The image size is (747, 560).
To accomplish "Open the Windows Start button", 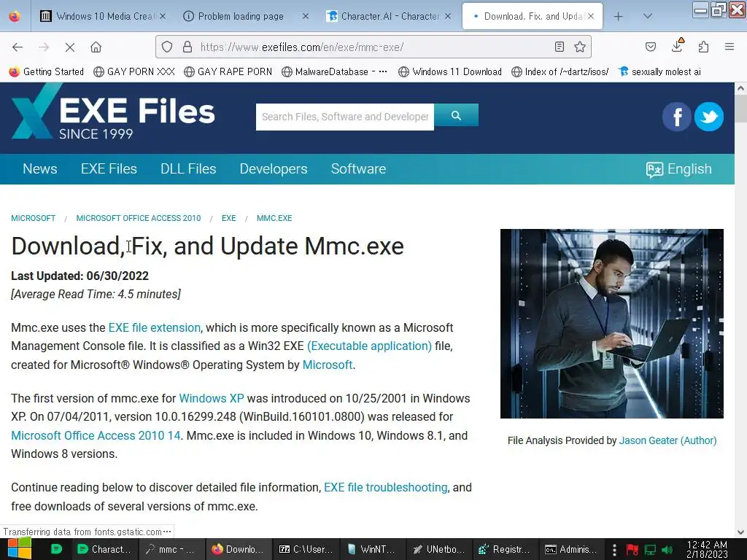I will (x=19, y=549).
